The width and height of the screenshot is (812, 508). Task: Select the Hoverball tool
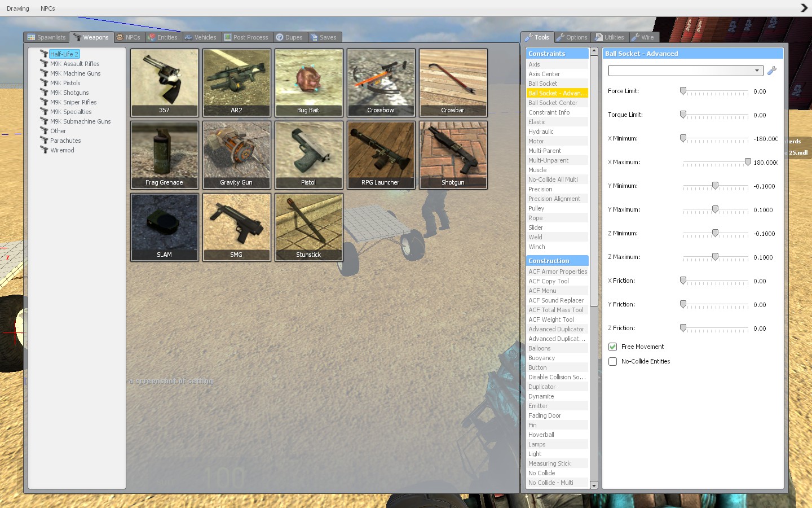click(x=557, y=435)
